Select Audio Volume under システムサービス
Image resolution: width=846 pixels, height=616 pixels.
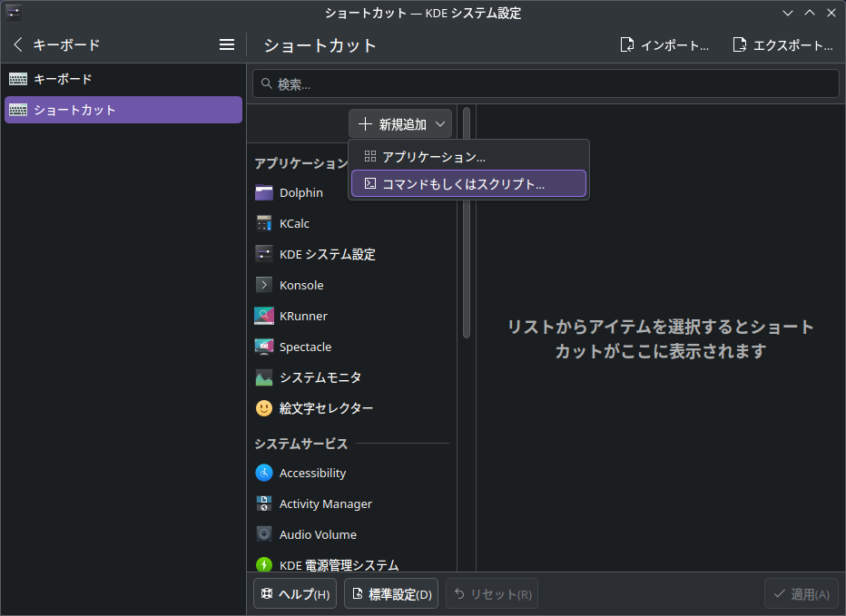[352, 534]
